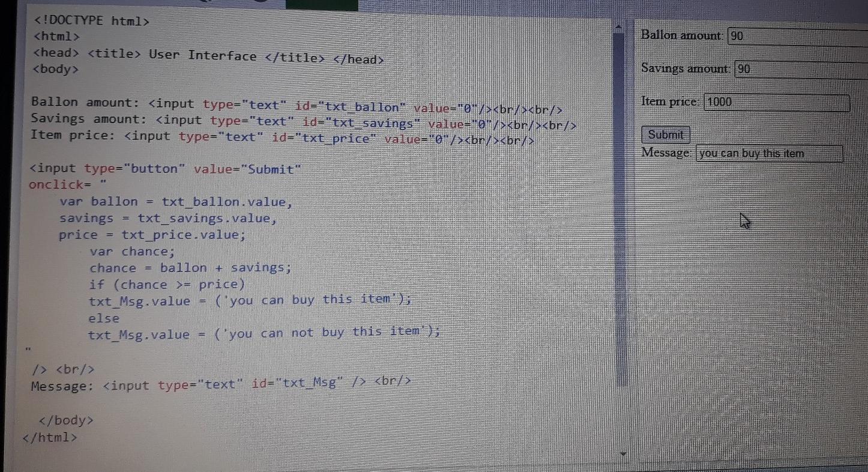
Task: Click the else keyword in the code
Action: [x=103, y=318]
